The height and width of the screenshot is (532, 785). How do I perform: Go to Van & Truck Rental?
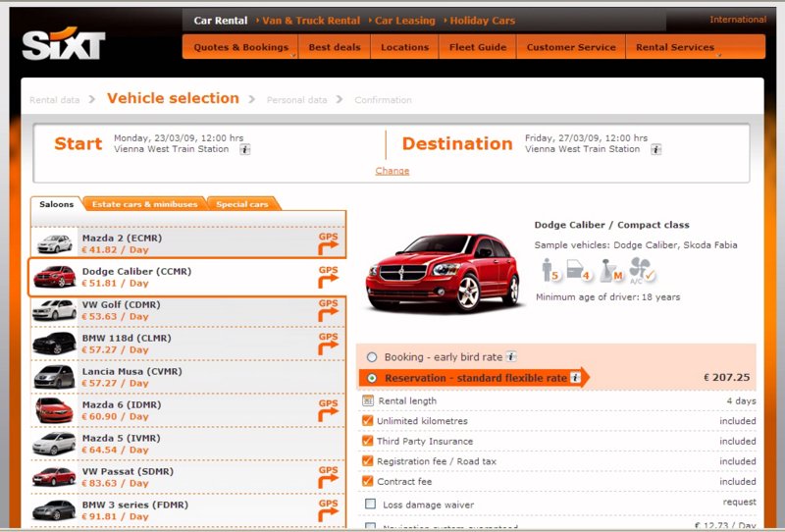tap(311, 21)
